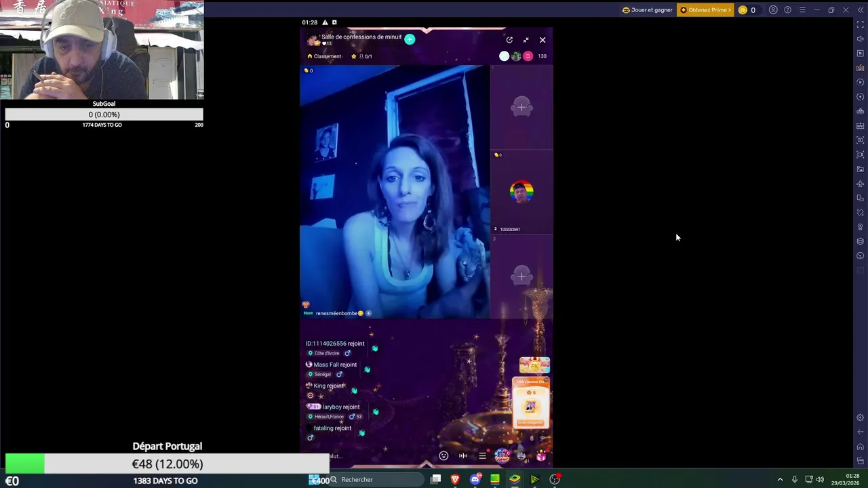Open the audio waveform control

click(463, 455)
